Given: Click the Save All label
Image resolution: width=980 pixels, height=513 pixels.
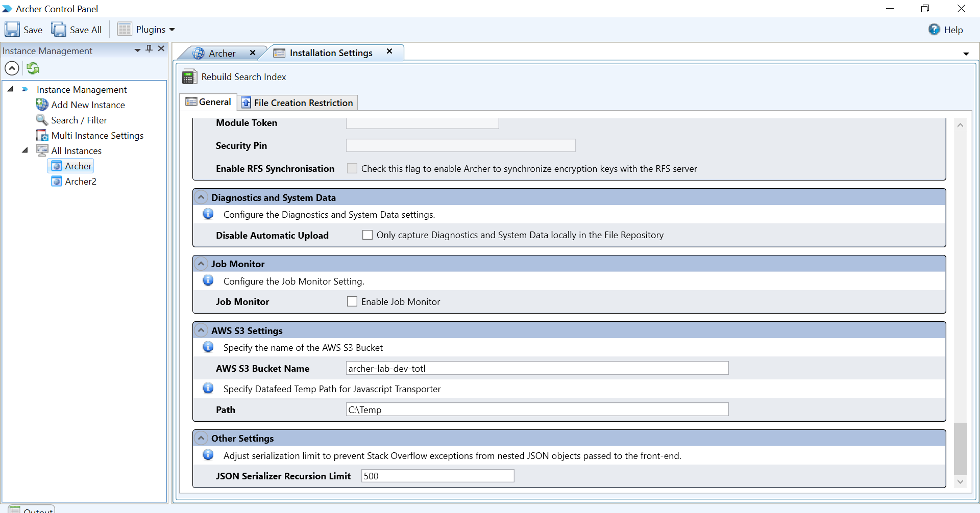Looking at the screenshot, I should click(x=85, y=30).
